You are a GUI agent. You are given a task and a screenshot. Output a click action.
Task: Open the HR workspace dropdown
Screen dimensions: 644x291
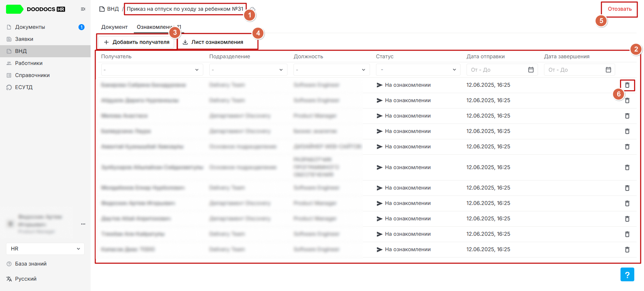tap(45, 249)
